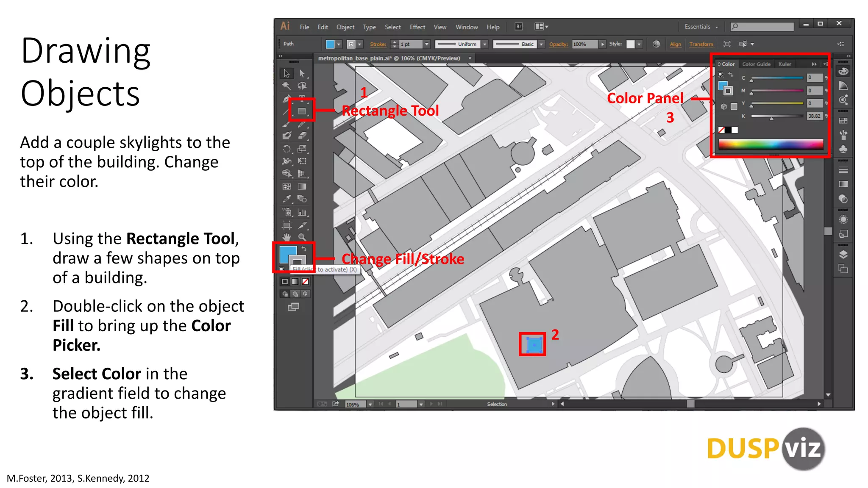Image resolution: width=868 pixels, height=488 pixels.
Task: Select the Magic Wand tool
Action: 287,86
